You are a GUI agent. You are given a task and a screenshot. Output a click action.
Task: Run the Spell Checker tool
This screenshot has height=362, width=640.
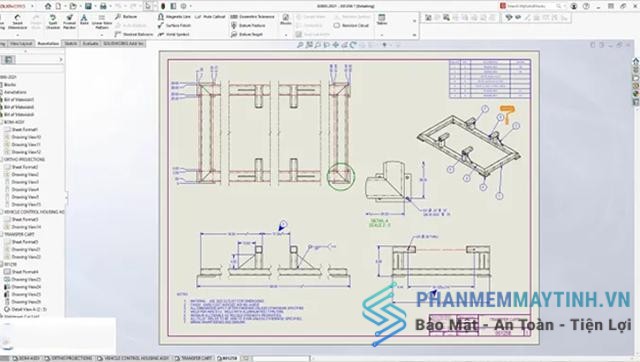53,21
